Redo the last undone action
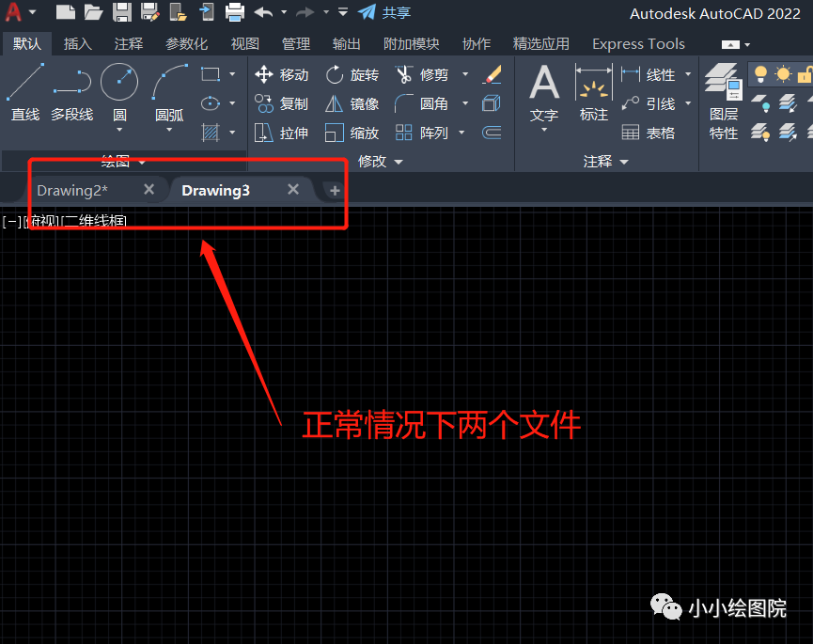 tap(305, 12)
